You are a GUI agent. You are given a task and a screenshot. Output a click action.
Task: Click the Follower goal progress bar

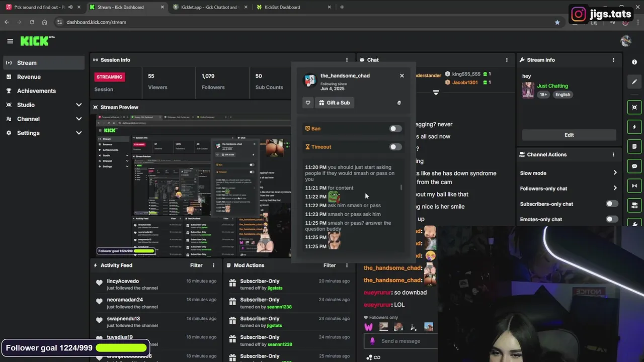121,348
